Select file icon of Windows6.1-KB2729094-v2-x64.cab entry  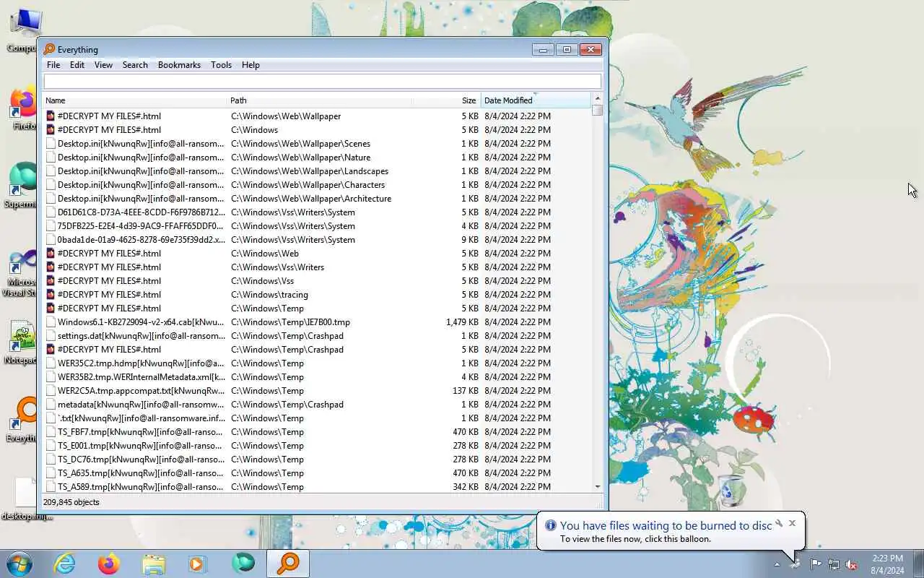[51, 322]
